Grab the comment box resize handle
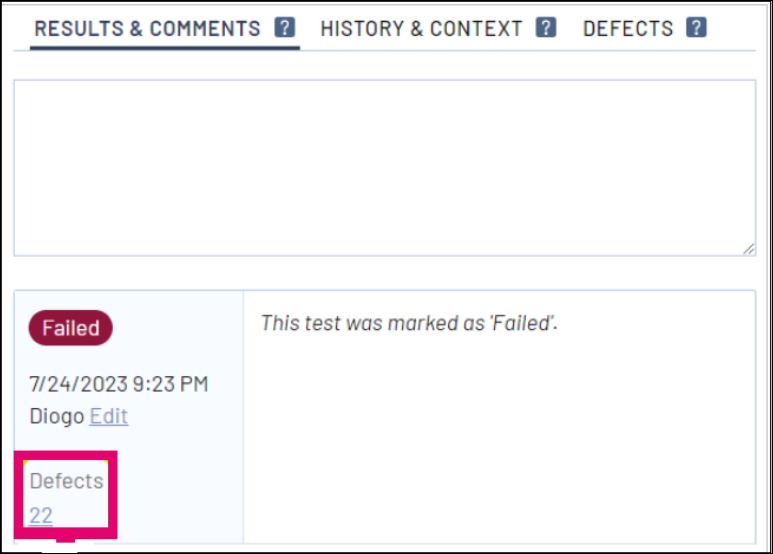This screenshot has height=554, width=773. pos(749,249)
